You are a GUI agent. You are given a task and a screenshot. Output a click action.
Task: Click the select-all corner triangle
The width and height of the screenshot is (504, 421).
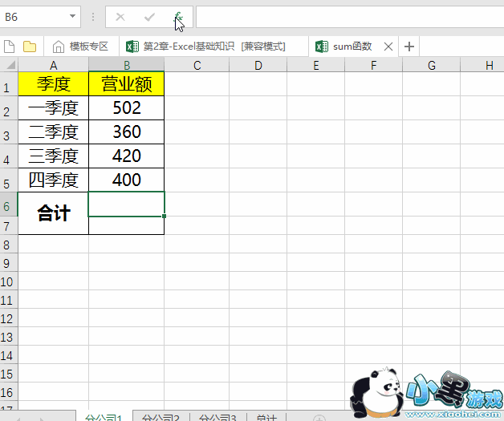point(10,65)
